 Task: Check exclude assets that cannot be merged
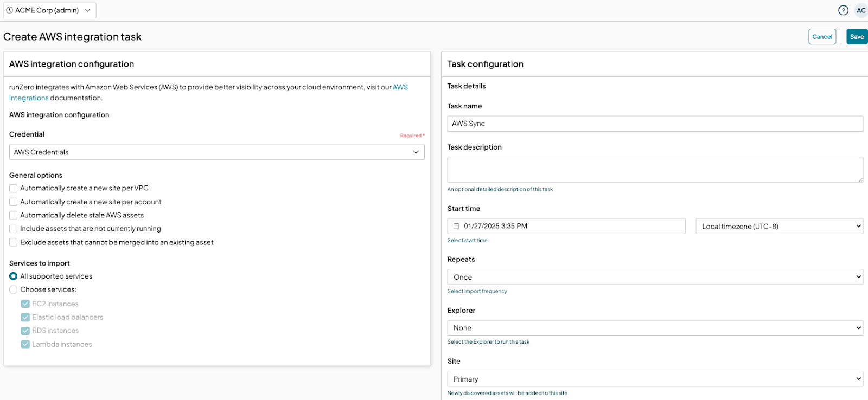(14, 243)
